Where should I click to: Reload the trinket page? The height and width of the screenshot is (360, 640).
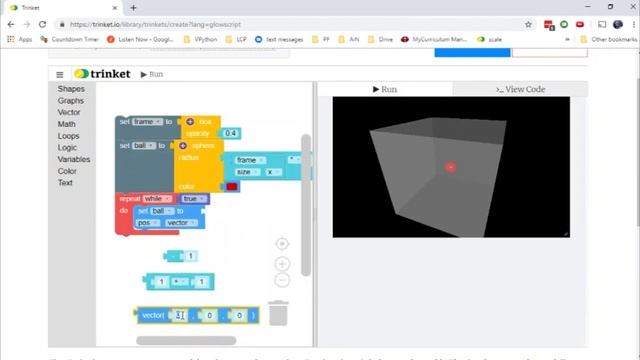tap(42, 24)
